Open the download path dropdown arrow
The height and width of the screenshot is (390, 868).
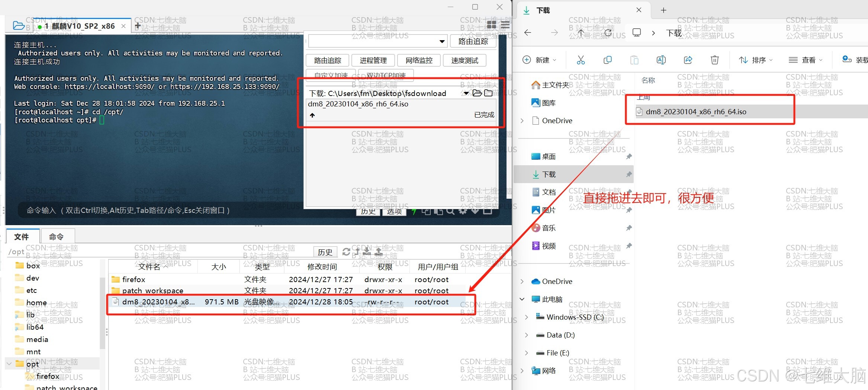pos(466,93)
